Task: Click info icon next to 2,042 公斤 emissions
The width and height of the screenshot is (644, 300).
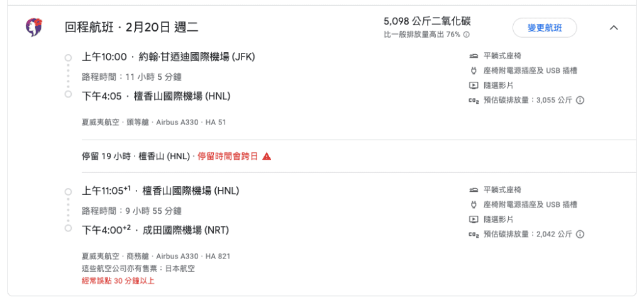Action: tap(580, 234)
